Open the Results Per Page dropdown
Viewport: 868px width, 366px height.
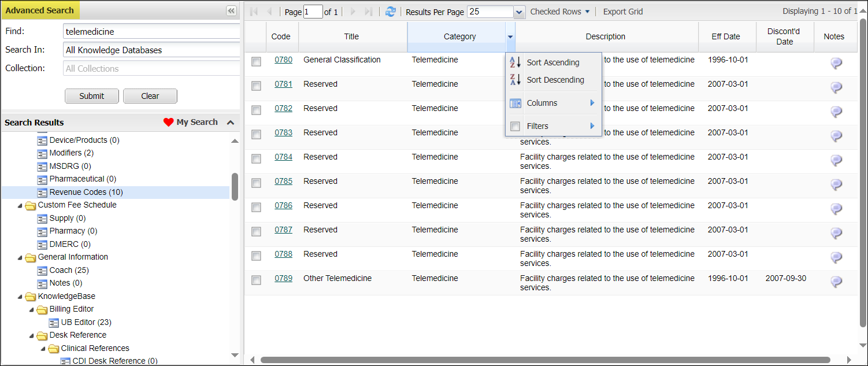[518, 12]
